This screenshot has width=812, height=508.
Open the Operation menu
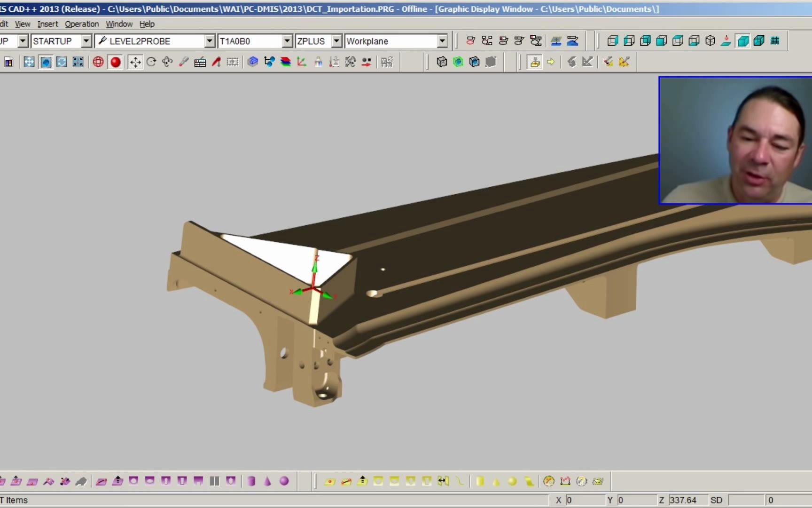click(x=82, y=24)
